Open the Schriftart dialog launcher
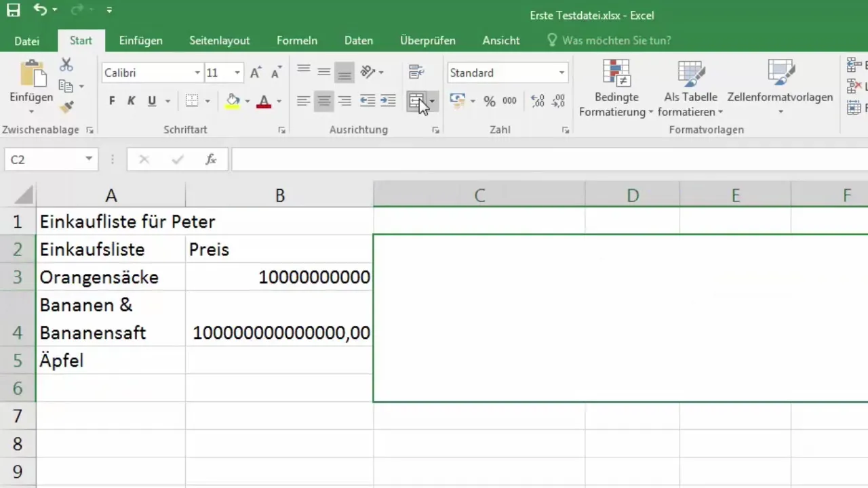 point(281,130)
